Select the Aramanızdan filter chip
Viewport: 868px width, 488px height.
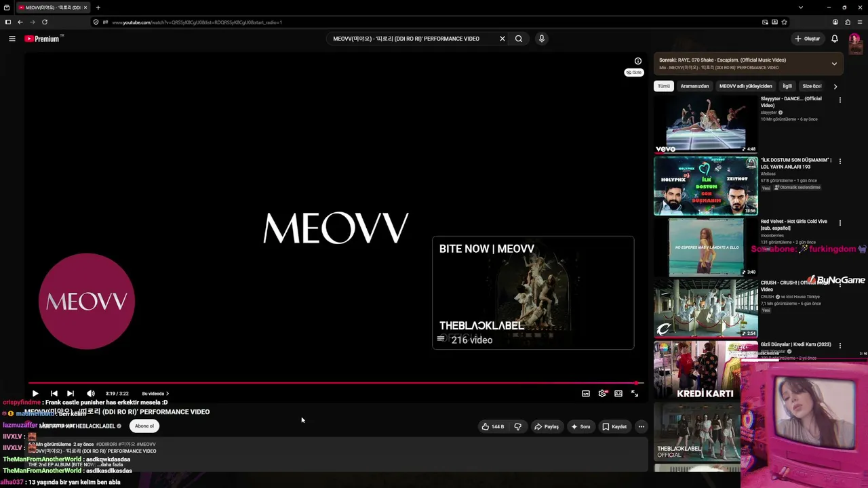(694, 86)
